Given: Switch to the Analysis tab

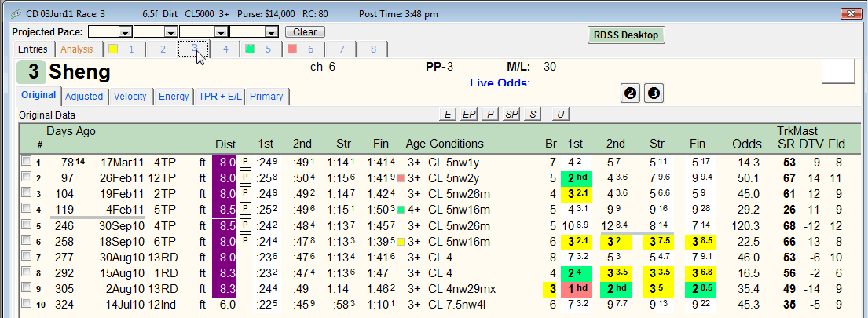Looking at the screenshot, I should tap(76, 49).
